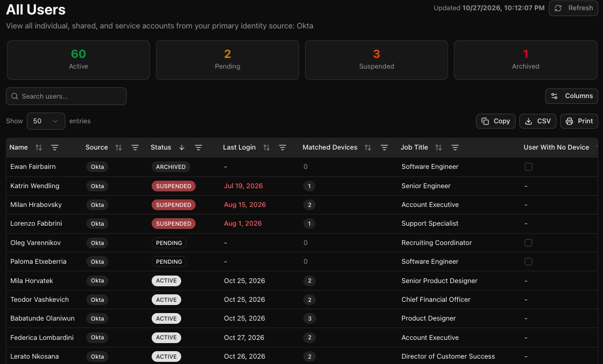Click the ARCHIVED status badge
The height and width of the screenshot is (364, 603).
[x=171, y=167]
